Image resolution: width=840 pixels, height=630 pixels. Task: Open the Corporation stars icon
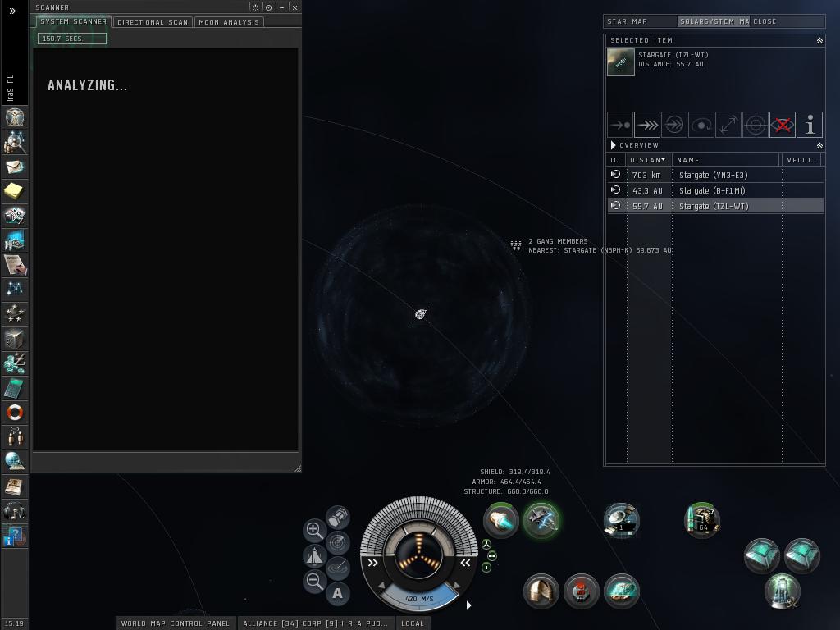tap(15, 314)
